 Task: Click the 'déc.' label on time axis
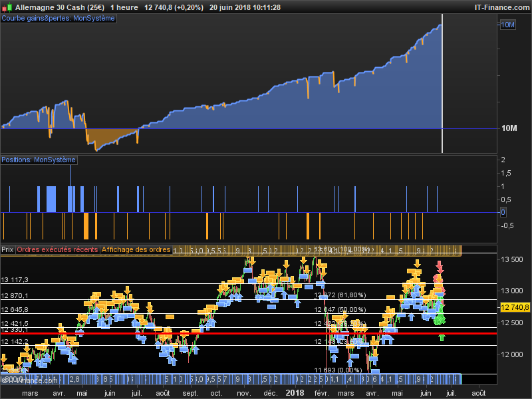271,393
